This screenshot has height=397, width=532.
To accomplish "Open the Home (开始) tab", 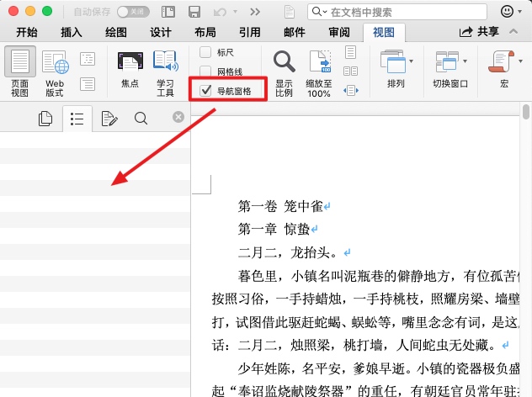I will click(x=26, y=32).
